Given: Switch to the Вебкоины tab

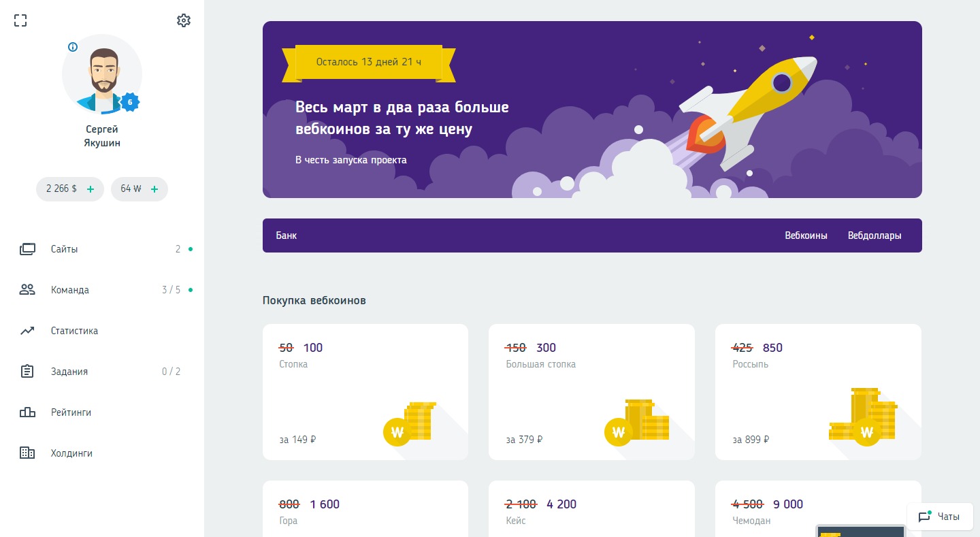Looking at the screenshot, I should coord(806,235).
